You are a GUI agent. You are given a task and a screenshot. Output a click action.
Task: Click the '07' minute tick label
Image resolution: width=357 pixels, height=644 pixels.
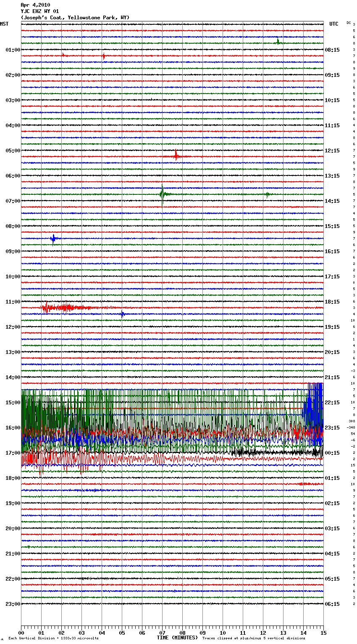point(162,633)
